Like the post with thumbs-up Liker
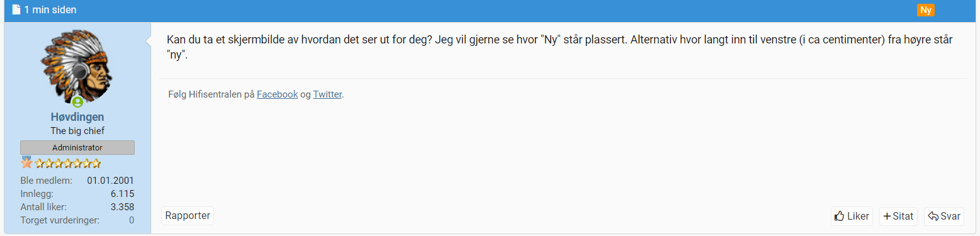This screenshot has height=236, width=980. pyautogui.click(x=852, y=216)
